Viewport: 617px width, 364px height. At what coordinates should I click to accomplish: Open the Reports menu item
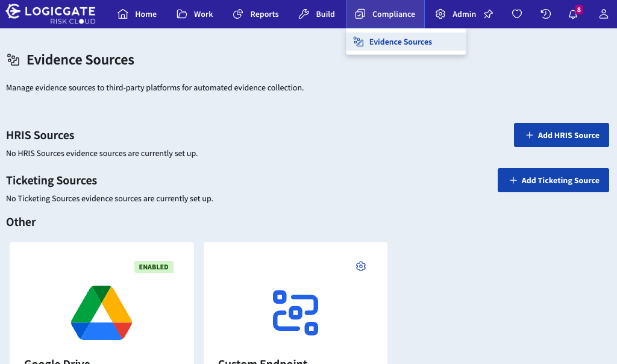(255, 14)
